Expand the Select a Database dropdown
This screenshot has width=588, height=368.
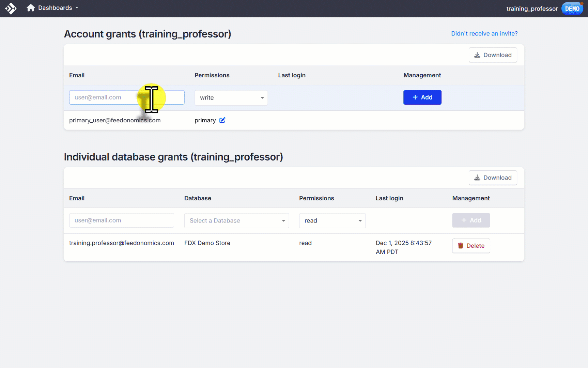[x=237, y=221]
